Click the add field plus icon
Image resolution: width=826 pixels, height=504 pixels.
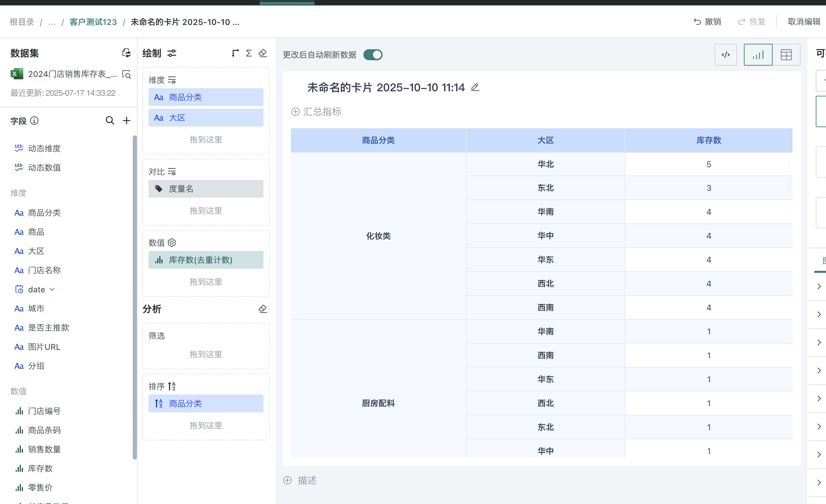tap(126, 120)
